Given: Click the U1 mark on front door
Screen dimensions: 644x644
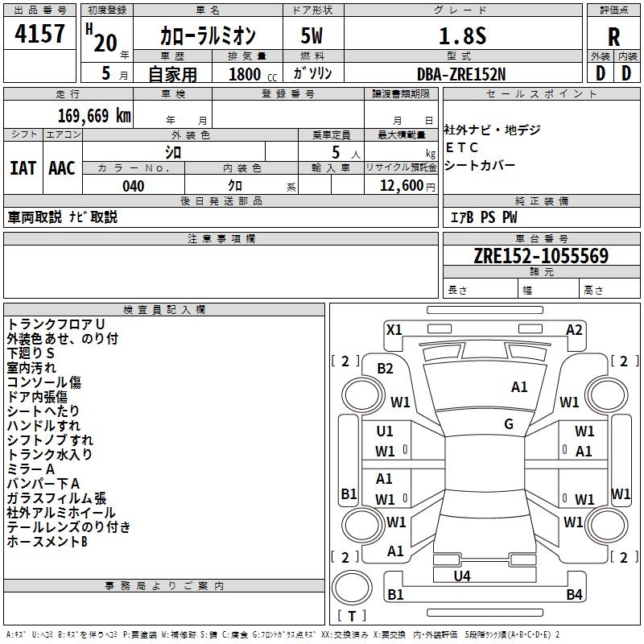Looking at the screenshot, I should 385,431.
